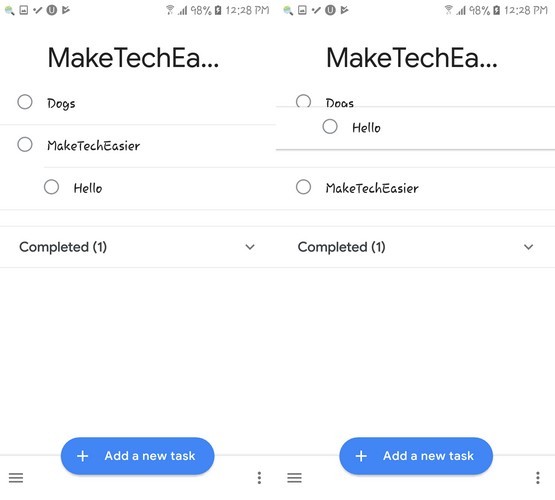The height and width of the screenshot is (500, 555).
Task: Tap battery icon in left status bar
Action: click(218, 10)
